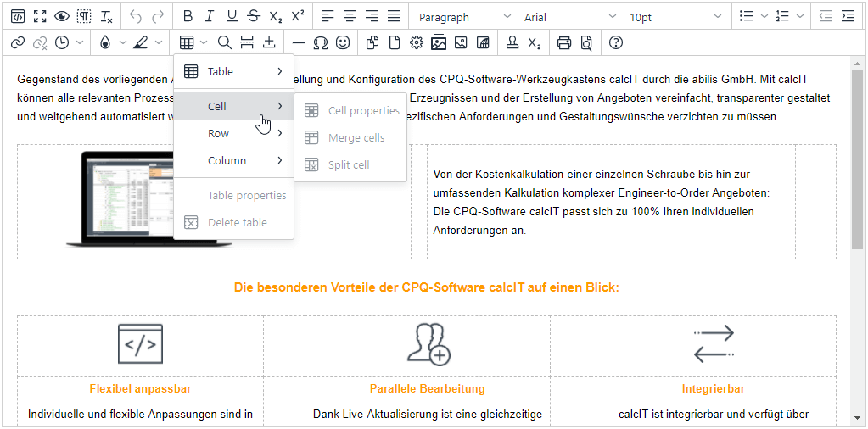Decrease indent of the paragraph

coord(826,17)
